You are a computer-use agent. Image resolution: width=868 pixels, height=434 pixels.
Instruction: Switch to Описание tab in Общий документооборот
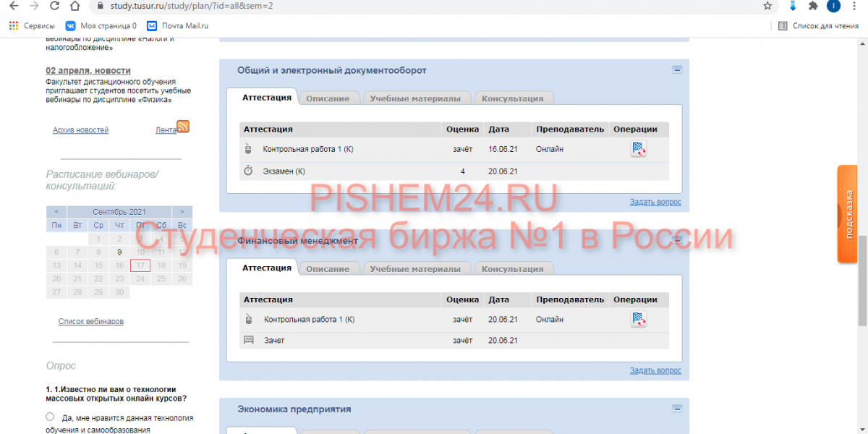[x=327, y=98]
